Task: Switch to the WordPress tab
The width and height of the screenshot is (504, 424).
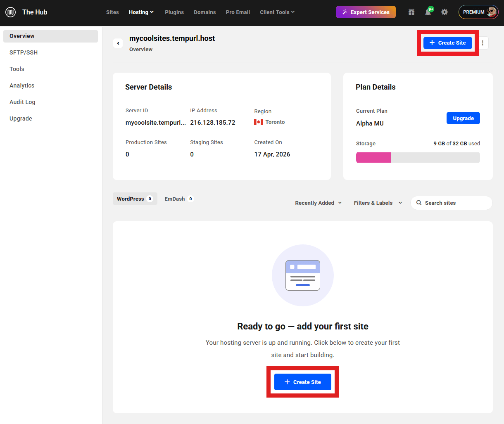Action: click(x=135, y=199)
